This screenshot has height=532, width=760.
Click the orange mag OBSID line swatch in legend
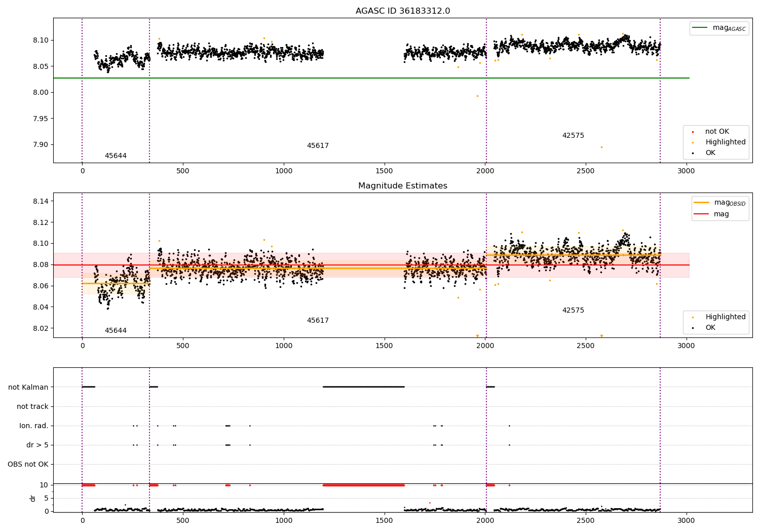tap(702, 203)
